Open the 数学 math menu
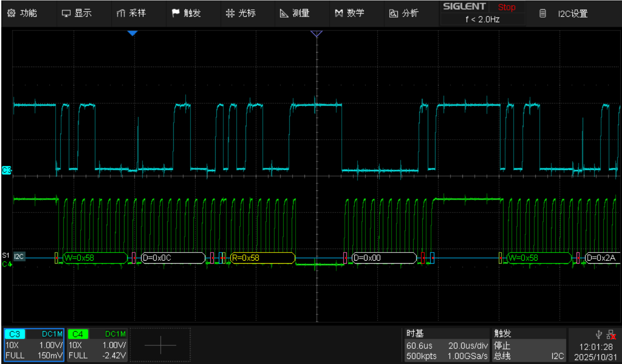 (x=350, y=13)
